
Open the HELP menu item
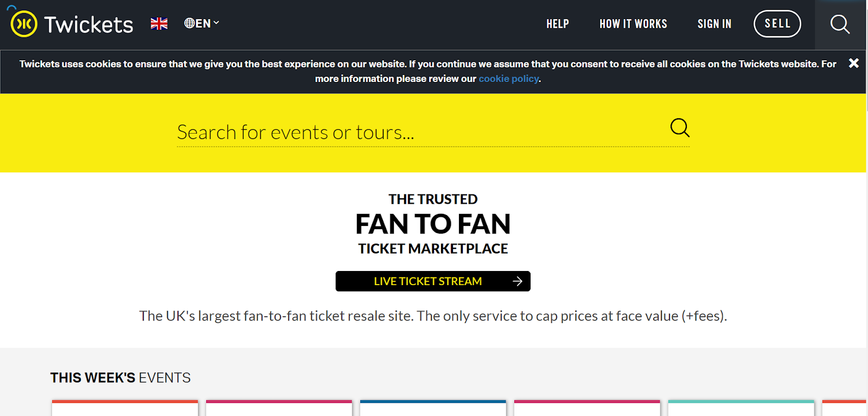point(557,24)
